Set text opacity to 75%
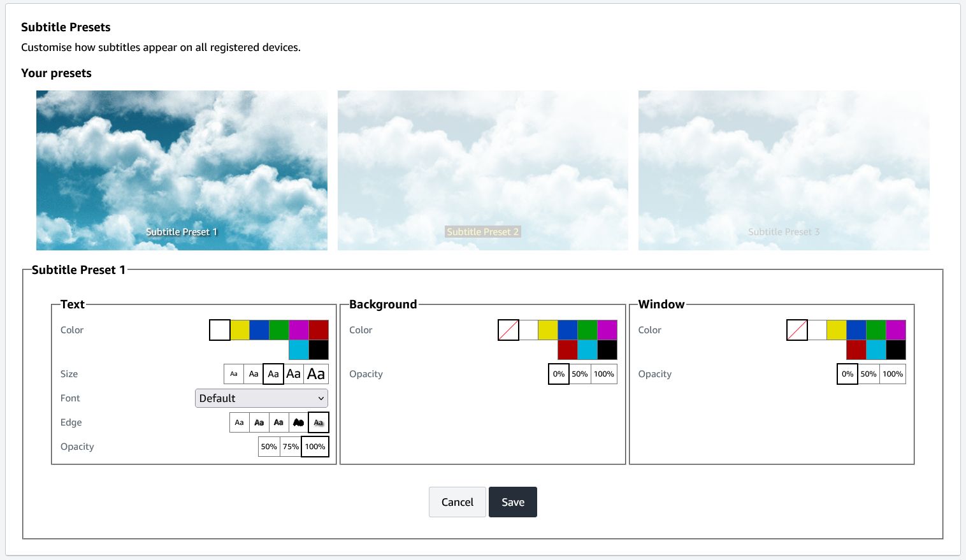This screenshot has width=966, height=560. click(x=291, y=447)
